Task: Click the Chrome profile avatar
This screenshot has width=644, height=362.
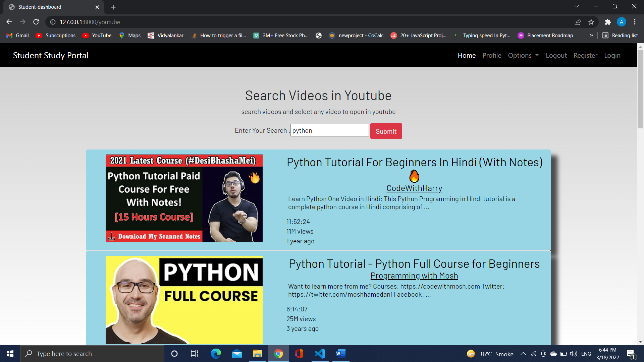Action: click(x=622, y=22)
